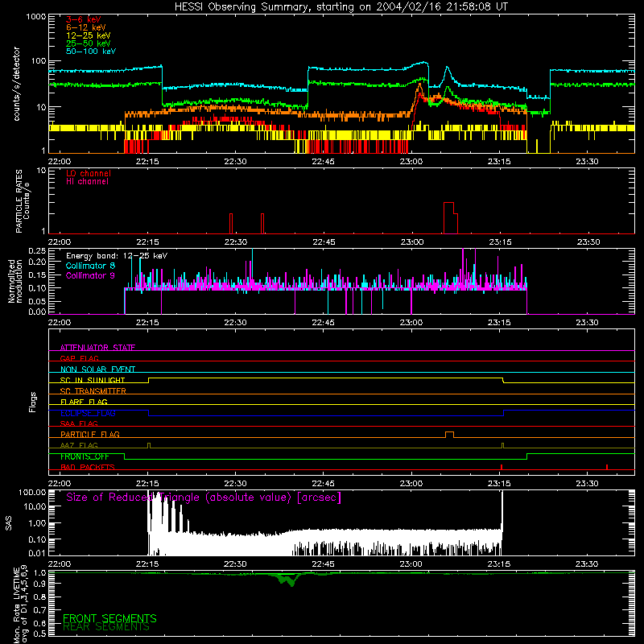Click the 0.05 modulation axis value
Image resolution: width=644 pixels, height=644 pixels.
tap(37, 301)
